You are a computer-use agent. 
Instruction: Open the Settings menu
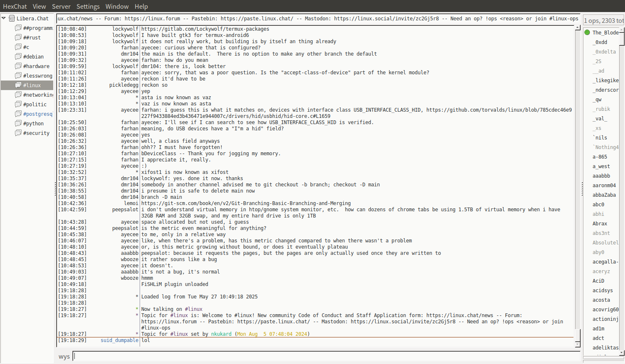click(x=88, y=6)
